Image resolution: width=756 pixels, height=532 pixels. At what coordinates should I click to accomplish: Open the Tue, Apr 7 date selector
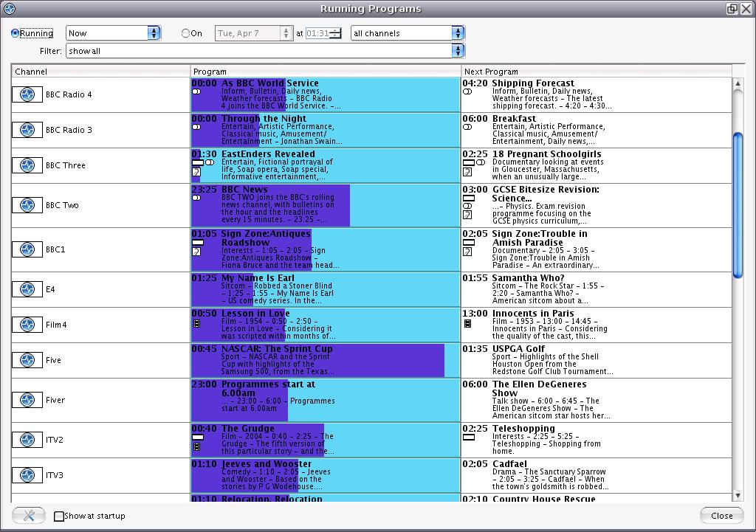click(254, 33)
